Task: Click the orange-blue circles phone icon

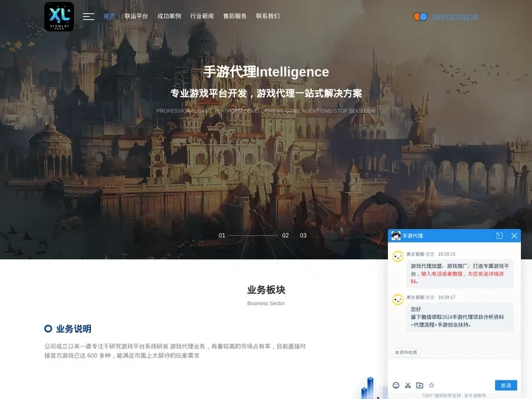Action: click(x=420, y=16)
